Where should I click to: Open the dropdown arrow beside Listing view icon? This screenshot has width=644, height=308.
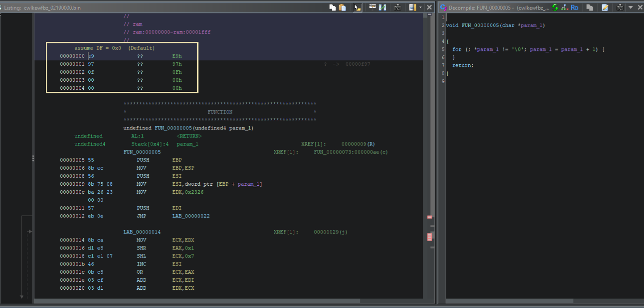click(x=420, y=8)
